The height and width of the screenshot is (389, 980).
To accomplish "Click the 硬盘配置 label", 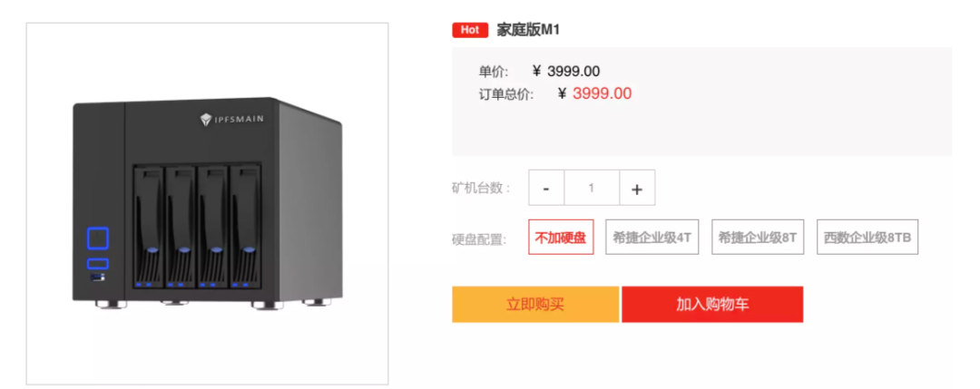I will [x=479, y=238].
